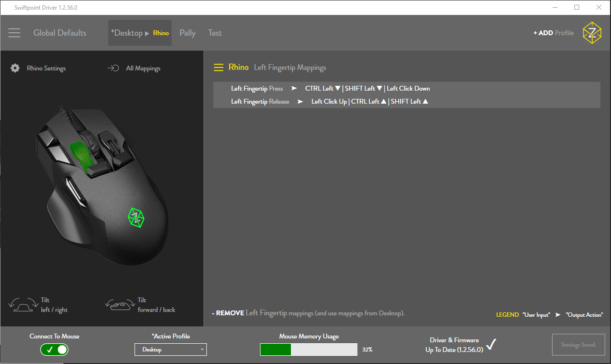Image resolution: width=611 pixels, height=364 pixels.
Task: Open All Mappings arrow icon
Action: tap(113, 68)
